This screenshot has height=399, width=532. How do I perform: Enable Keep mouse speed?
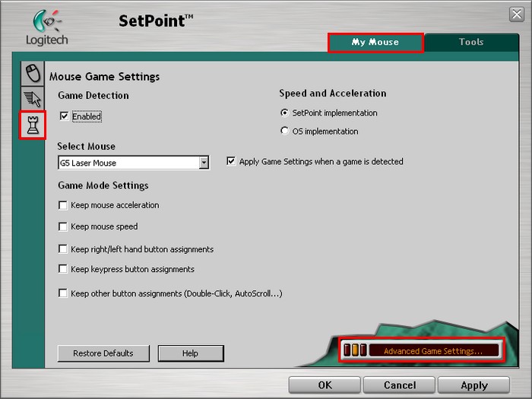[x=63, y=226]
